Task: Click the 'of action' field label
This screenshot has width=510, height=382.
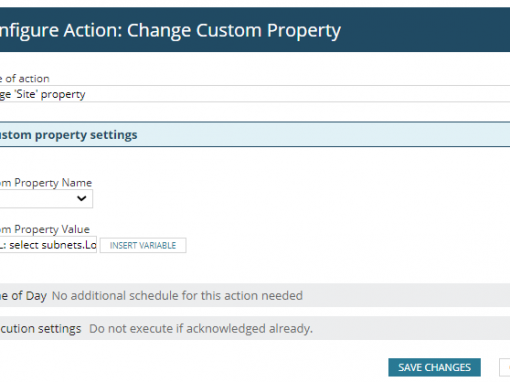Action: pos(27,79)
